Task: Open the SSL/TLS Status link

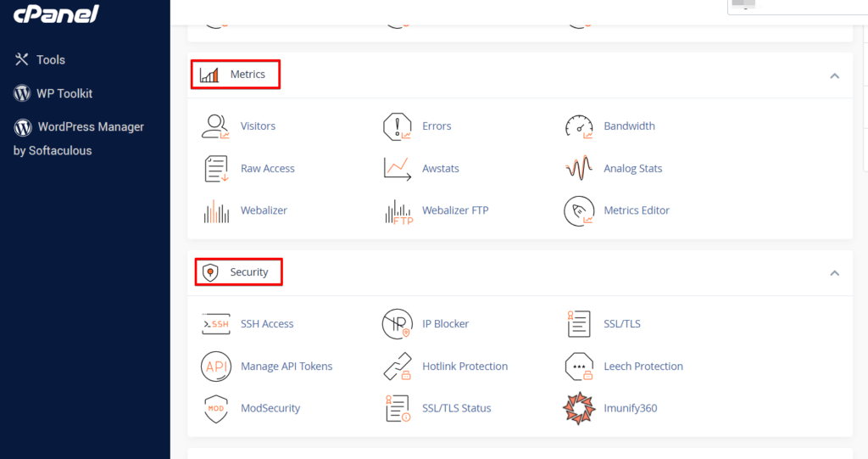Action: (457, 408)
